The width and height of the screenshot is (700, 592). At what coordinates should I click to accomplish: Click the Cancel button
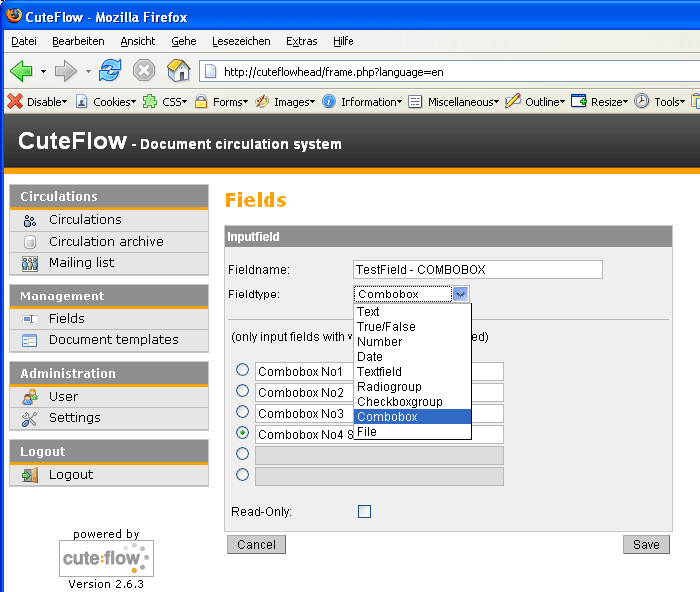pyautogui.click(x=256, y=545)
